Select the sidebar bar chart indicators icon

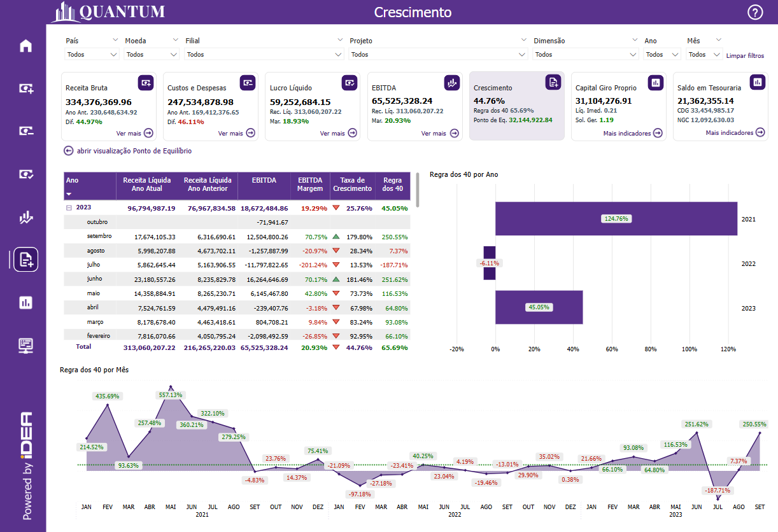click(x=25, y=302)
